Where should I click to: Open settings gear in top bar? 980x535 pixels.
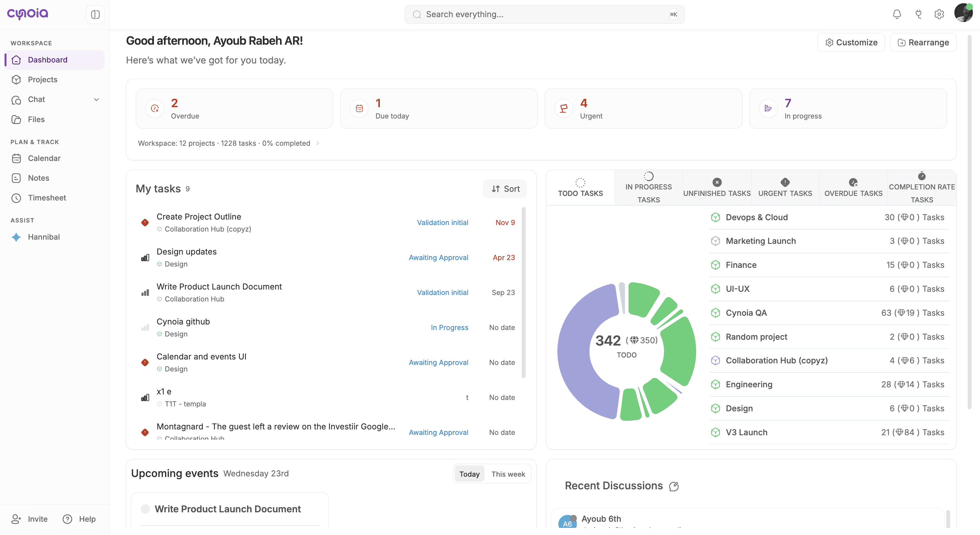(939, 15)
